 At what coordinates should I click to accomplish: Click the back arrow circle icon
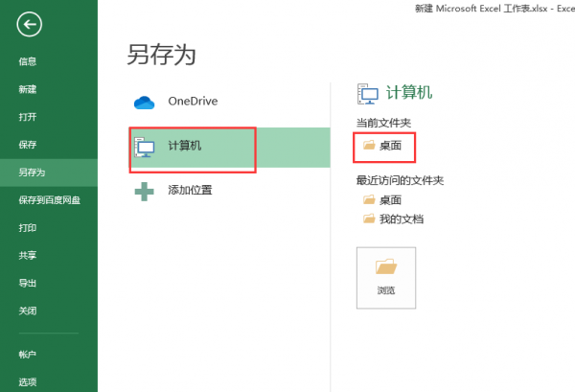[30, 24]
